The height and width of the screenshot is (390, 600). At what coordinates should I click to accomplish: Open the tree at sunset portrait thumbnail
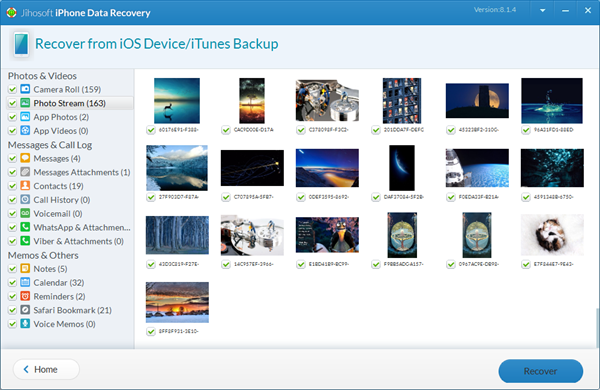252,101
